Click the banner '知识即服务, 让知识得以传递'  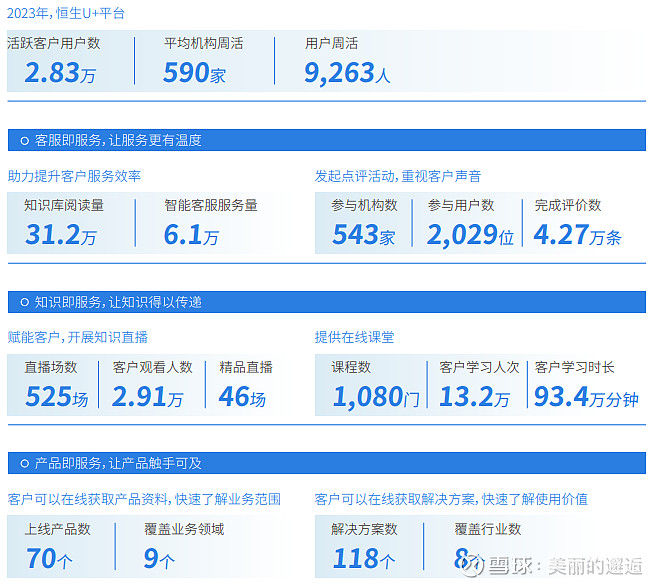pos(327,302)
